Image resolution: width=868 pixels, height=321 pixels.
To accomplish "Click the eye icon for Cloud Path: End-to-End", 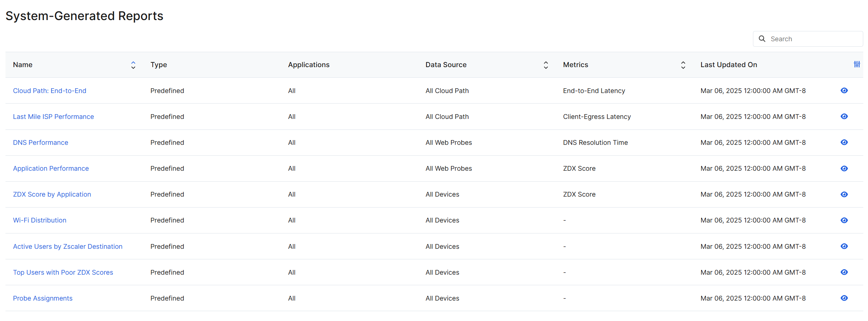I will pos(844,90).
